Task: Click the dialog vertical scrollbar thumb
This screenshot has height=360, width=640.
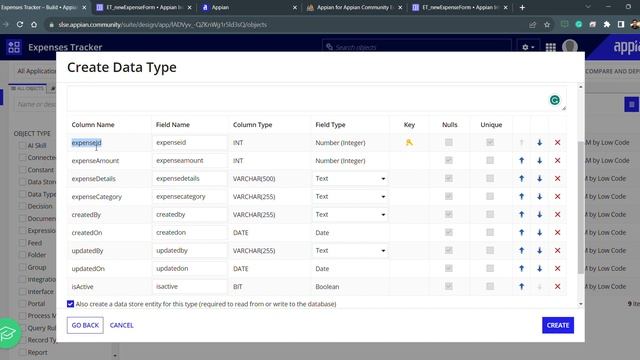Action: 580,207
